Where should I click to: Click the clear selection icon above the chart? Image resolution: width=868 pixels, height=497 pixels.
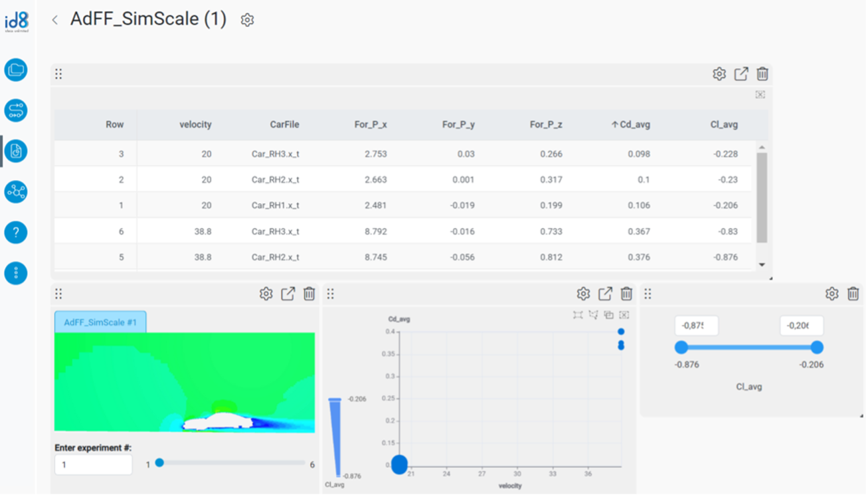[624, 315]
